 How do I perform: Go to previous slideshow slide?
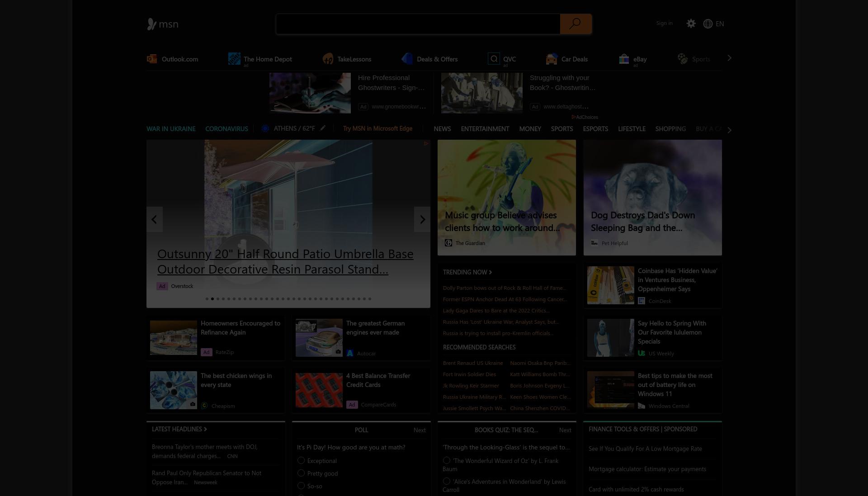(x=154, y=219)
